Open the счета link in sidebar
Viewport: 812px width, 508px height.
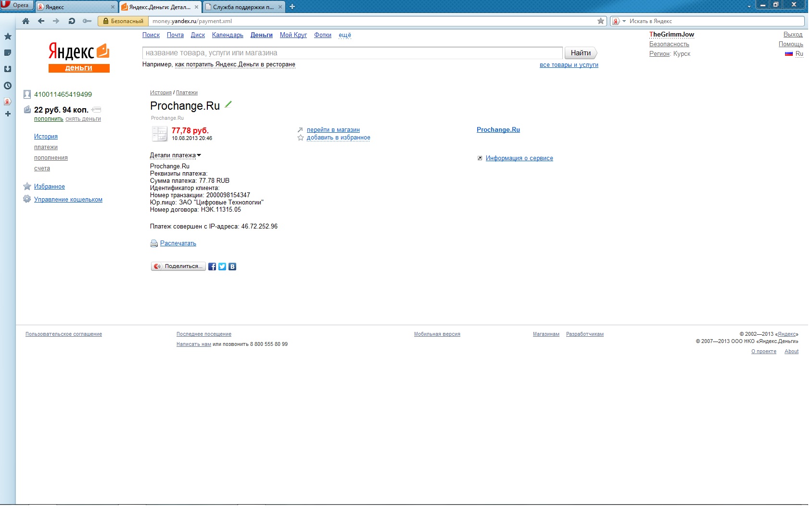coord(42,168)
